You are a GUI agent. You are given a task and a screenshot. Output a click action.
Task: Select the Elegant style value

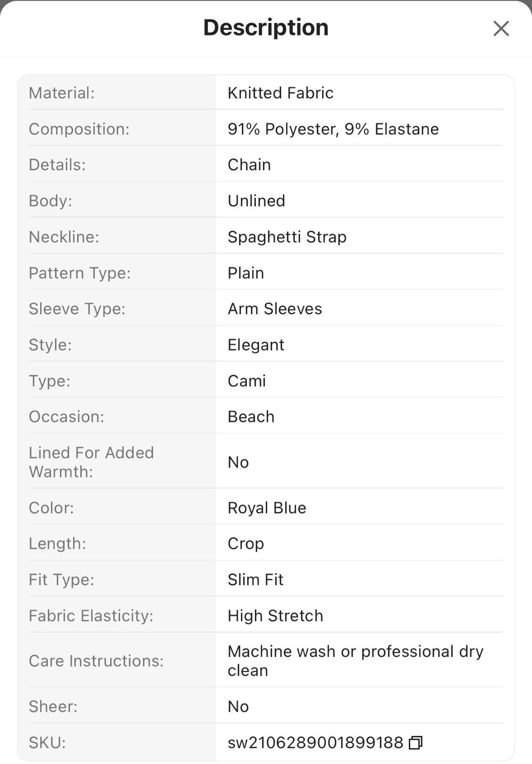tap(256, 345)
